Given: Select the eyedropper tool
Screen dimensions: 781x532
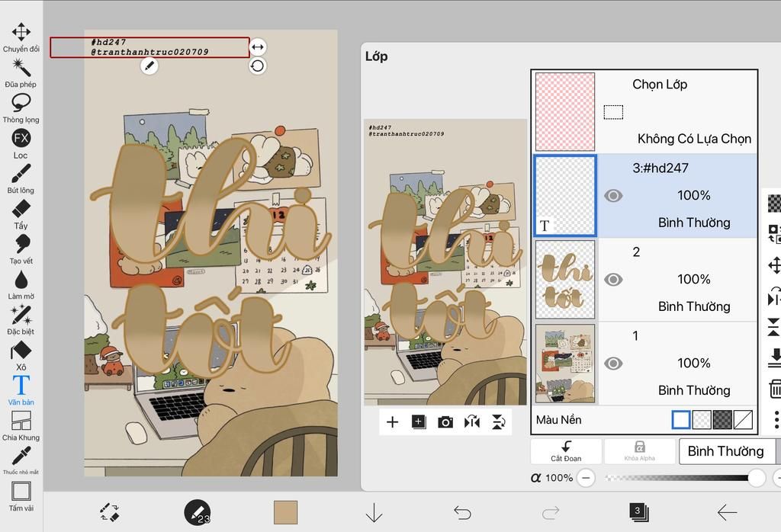Looking at the screenshot, I should [x=21, y=460].
